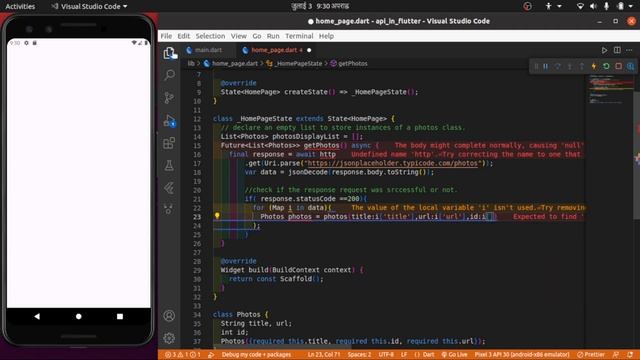The height and width of the screenshot is (360, 640).
Task: Step out in debug toolbar
Action: [x=582, y=66]
